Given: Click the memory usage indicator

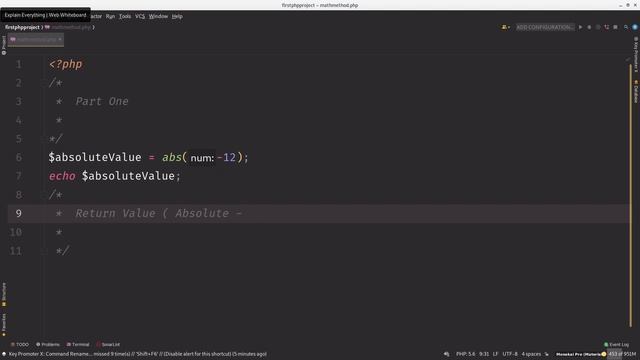Looking at the screenshot, I should 622,354.
